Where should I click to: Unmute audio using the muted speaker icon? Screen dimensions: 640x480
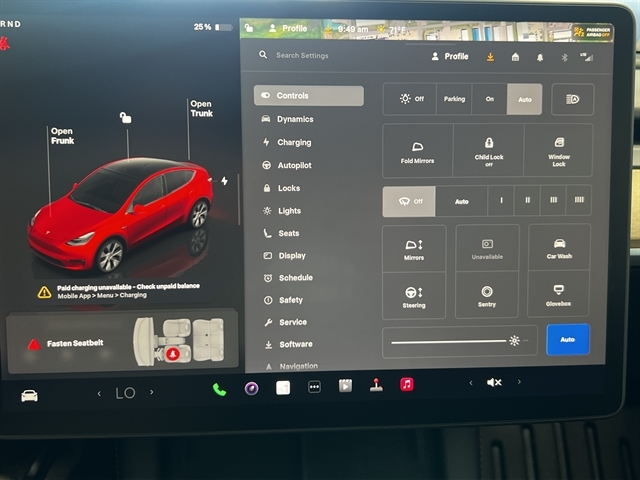click(x=494, y=382)
